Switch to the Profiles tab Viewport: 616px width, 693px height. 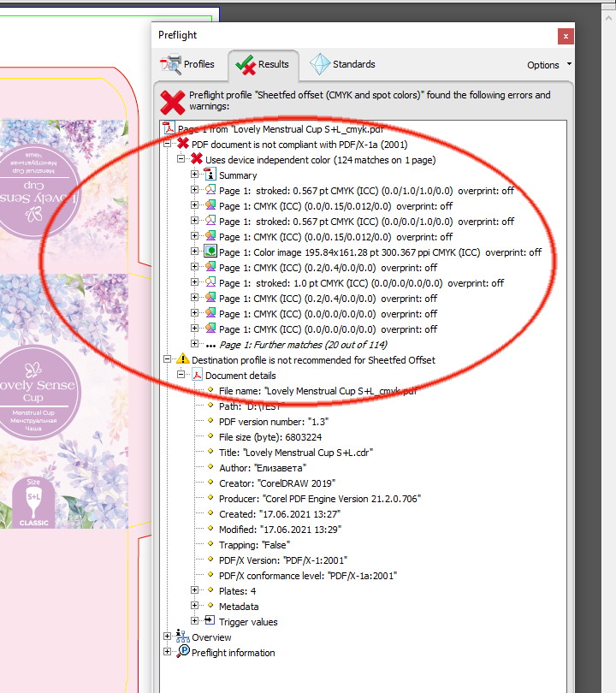click(x=187, y=64)
